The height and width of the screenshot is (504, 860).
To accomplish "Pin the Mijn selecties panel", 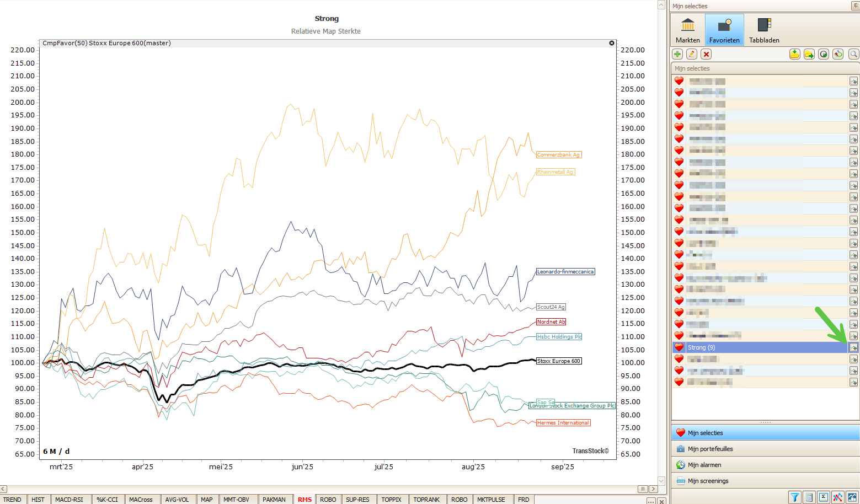I will click(x=856, y=6).
